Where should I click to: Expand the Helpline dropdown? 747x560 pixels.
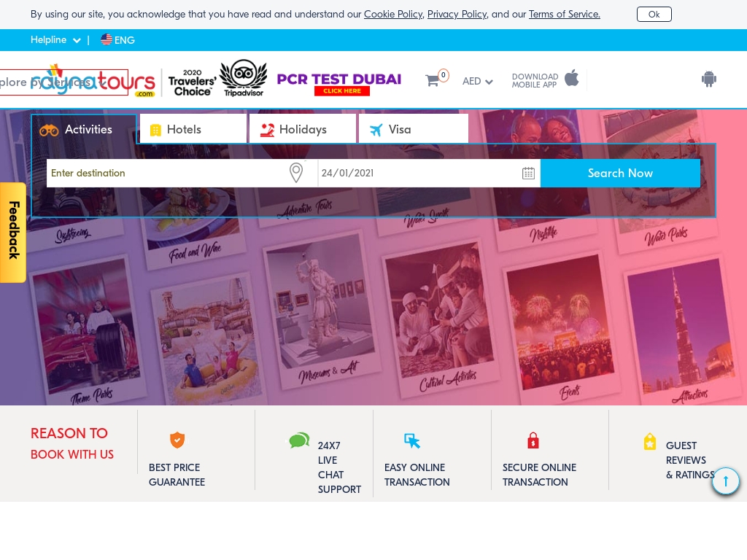(x=55, y=40)
